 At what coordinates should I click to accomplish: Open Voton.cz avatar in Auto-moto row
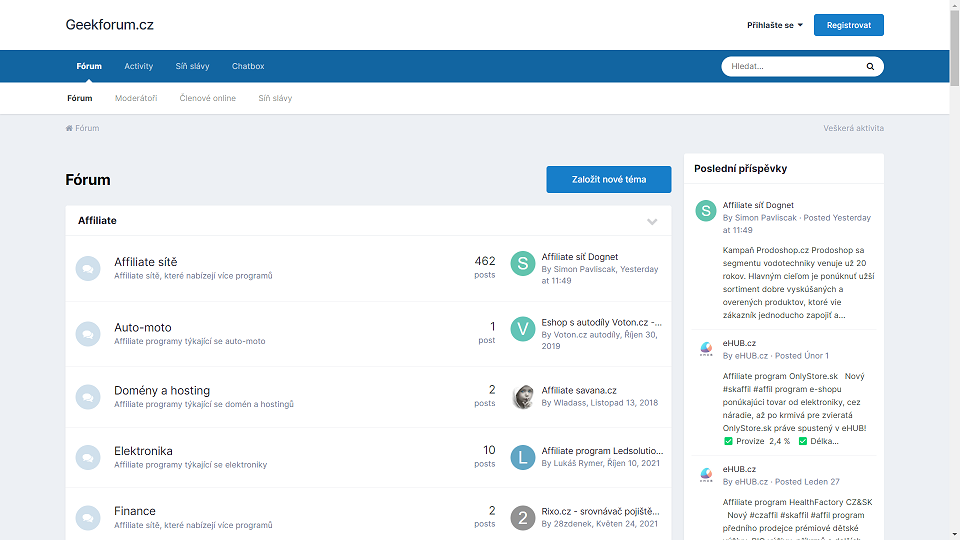[523, 329]
